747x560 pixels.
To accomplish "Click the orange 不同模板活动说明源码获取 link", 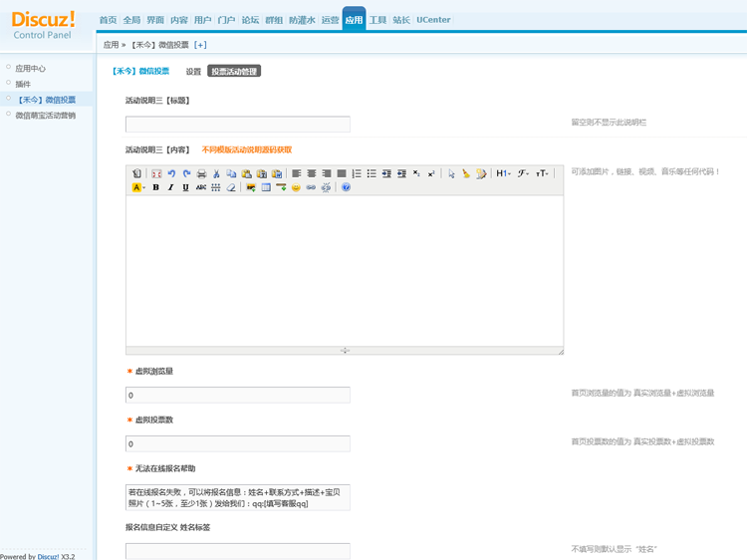I will (247, 149).
